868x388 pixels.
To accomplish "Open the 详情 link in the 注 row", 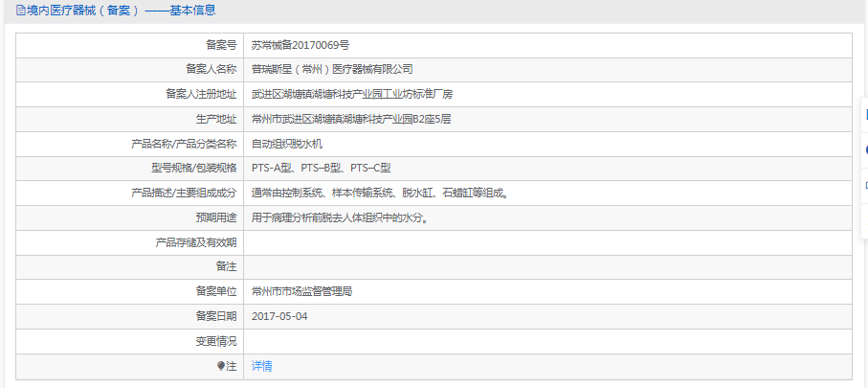I will [x=262, y=366].
